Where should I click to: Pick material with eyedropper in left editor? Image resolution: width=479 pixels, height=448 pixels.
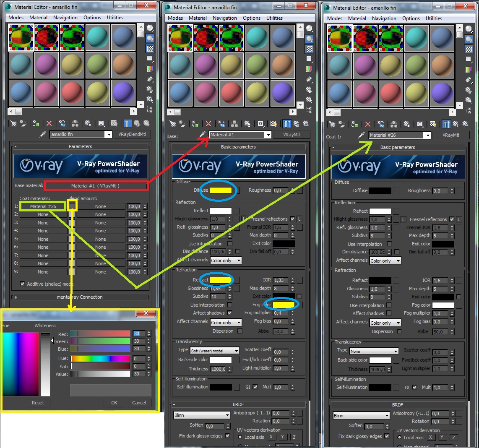pos(43,134)
